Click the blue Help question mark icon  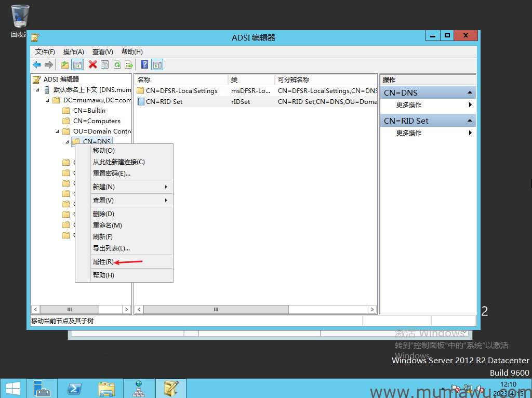(145, 64)
